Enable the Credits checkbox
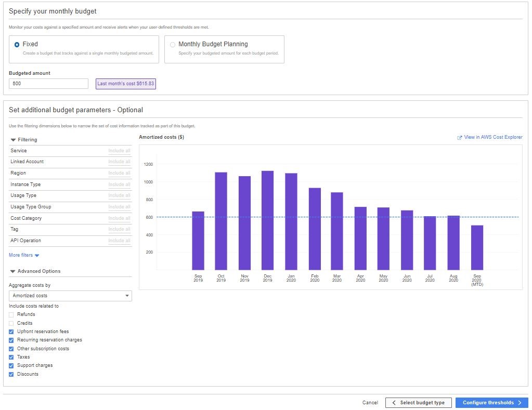Image resolution: width=532 pixels, height=410 pixels. pos(11,324)
